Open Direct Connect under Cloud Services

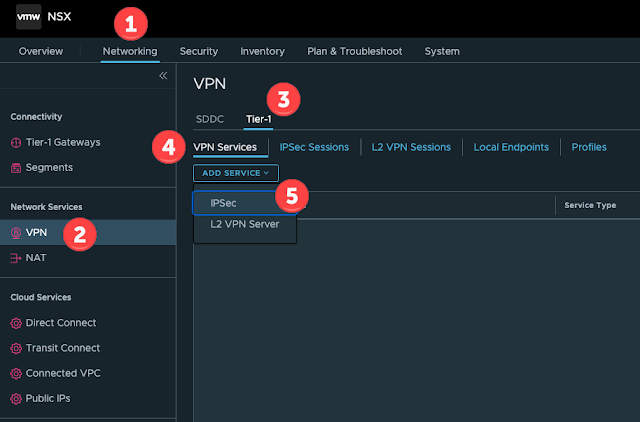point(61,323)
